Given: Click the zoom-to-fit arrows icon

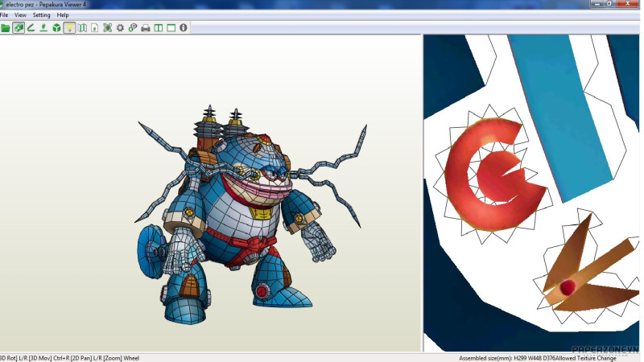Looking at the screenshot, I should [107, 28].
